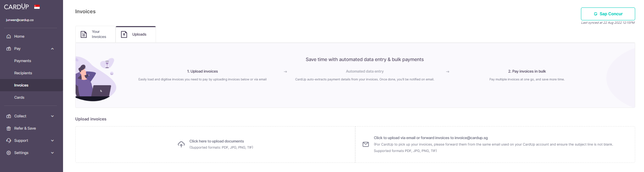Select the Uploads tab
The image size is (644, 172).
tap(136, 35)
